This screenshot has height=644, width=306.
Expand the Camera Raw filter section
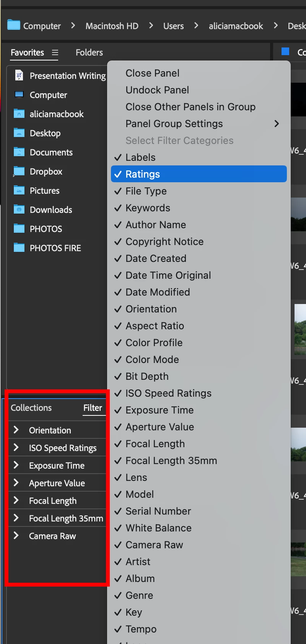16,536
